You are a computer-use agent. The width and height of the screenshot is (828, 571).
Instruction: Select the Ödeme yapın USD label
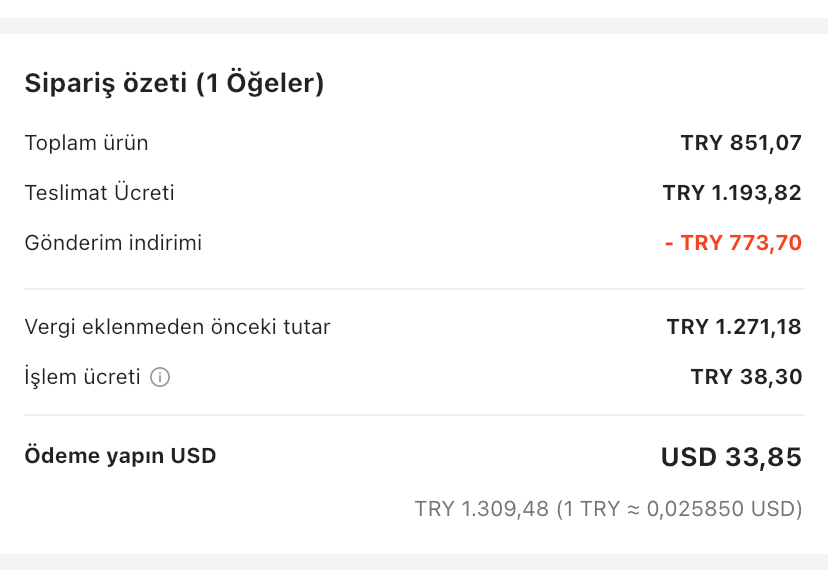[x=120, y=456]
